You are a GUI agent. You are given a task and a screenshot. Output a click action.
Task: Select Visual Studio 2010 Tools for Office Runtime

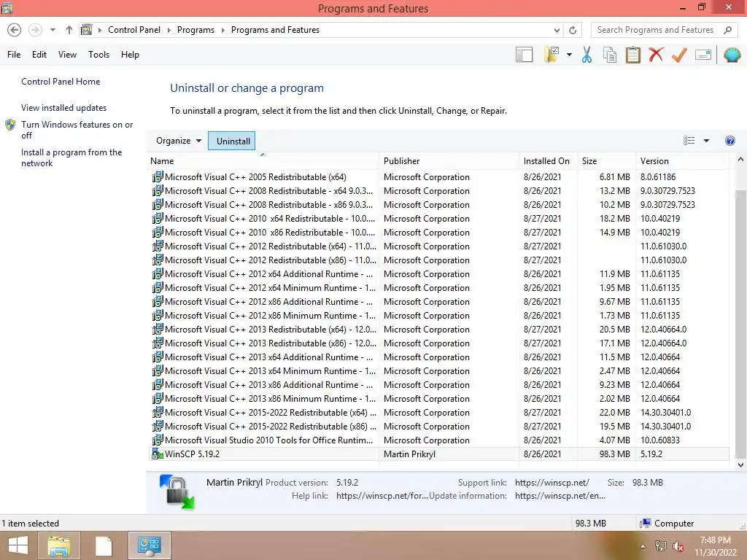tap(438, 440)
